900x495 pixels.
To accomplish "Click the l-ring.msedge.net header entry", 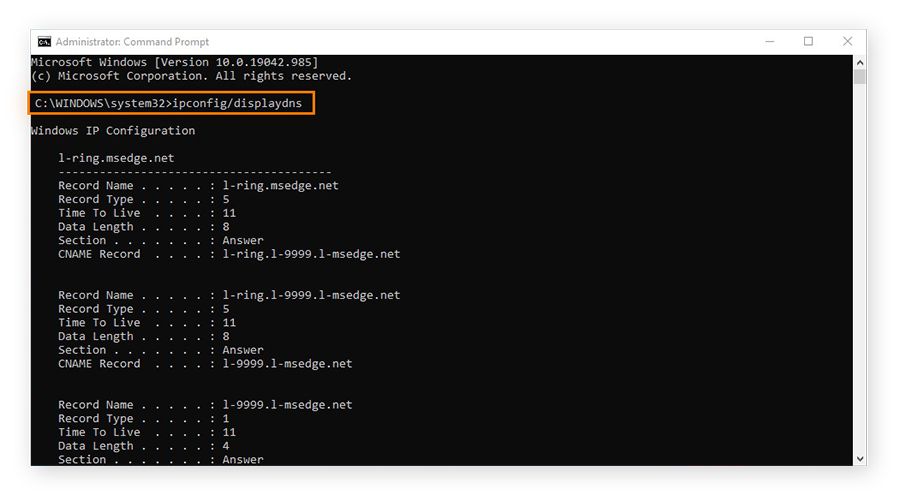I will [x=116, y=158].
